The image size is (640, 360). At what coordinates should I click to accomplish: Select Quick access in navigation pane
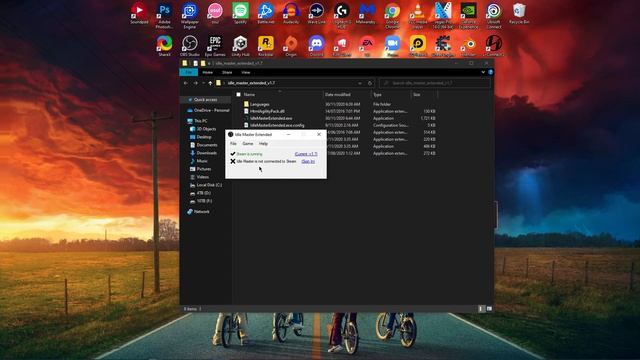point(206,100)
